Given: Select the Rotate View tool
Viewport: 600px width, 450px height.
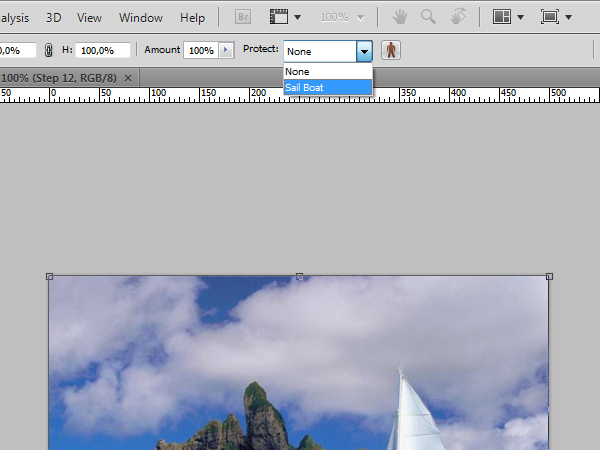Looking at the screenshot, I should tap(458, 16).
